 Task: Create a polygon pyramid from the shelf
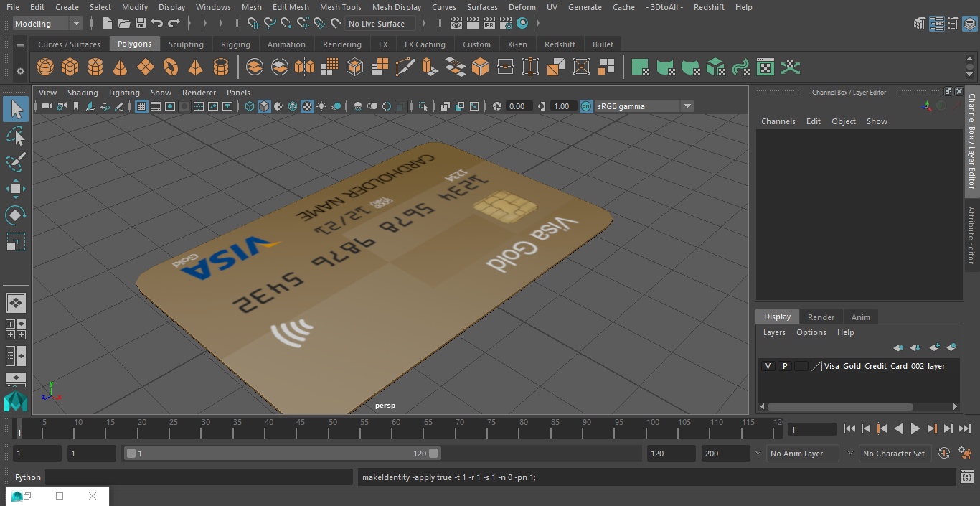(195, 67)
